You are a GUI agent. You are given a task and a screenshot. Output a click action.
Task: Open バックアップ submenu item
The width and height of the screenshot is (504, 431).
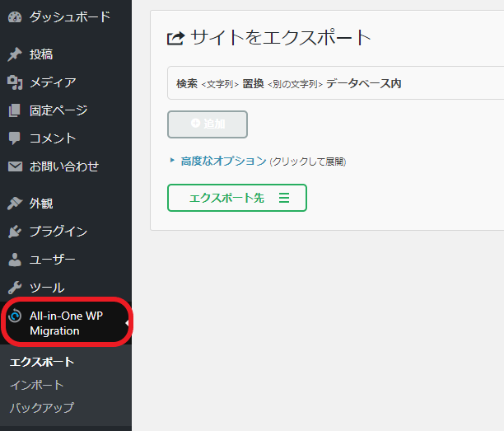point(42,408)
